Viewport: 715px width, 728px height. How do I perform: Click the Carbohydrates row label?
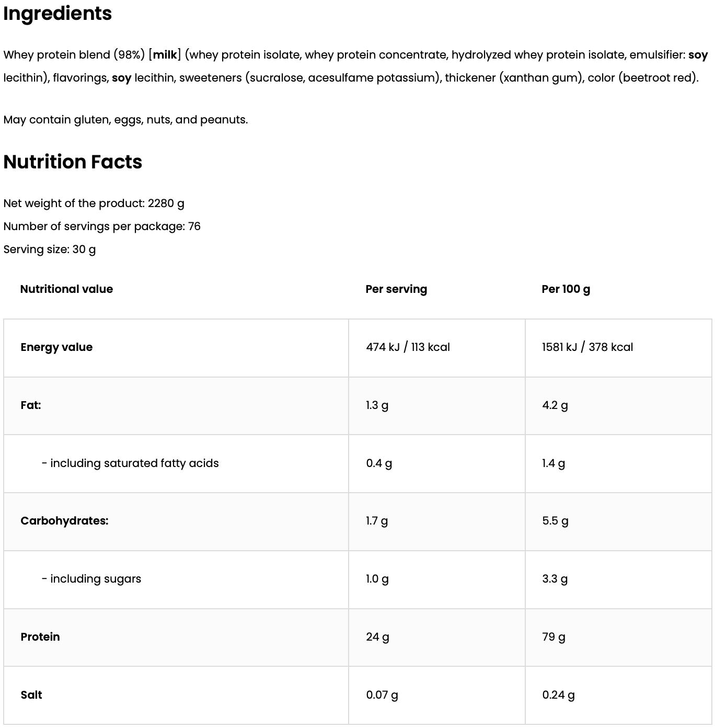64,521
